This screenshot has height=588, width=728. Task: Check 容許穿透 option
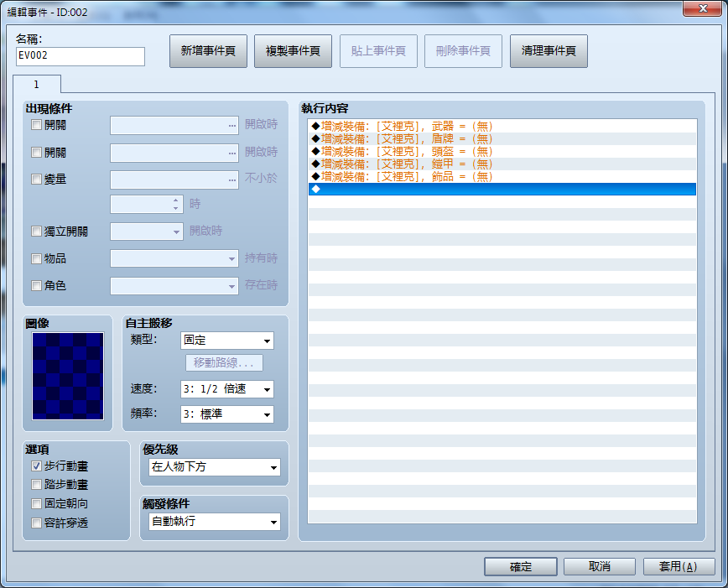(36, 523)
